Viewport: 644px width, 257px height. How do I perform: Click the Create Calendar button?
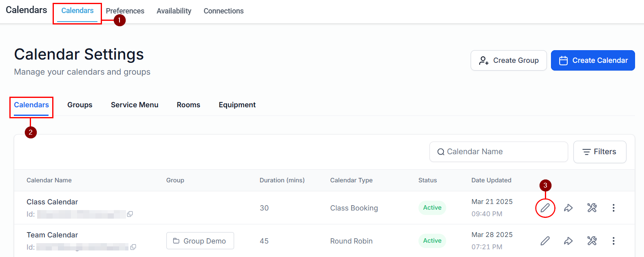593,60
